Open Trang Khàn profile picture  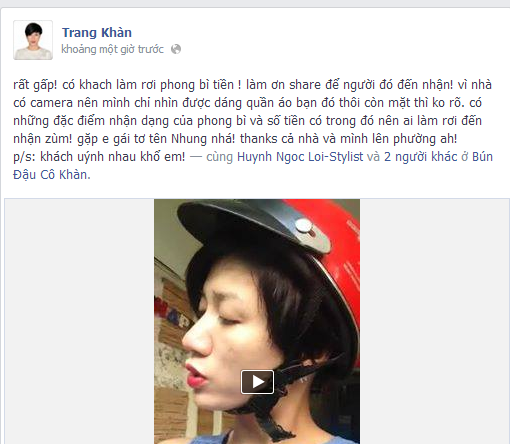pyautogui.click(x=33, y=40)
